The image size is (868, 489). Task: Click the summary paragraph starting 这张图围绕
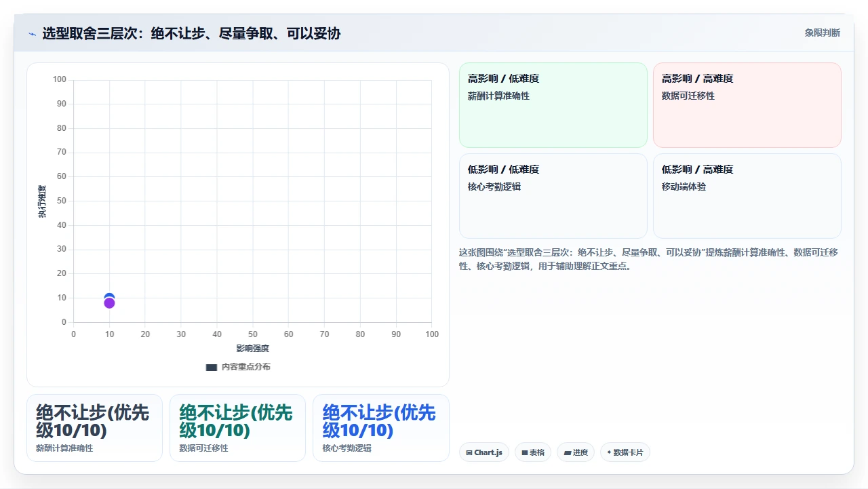[648, 259]
